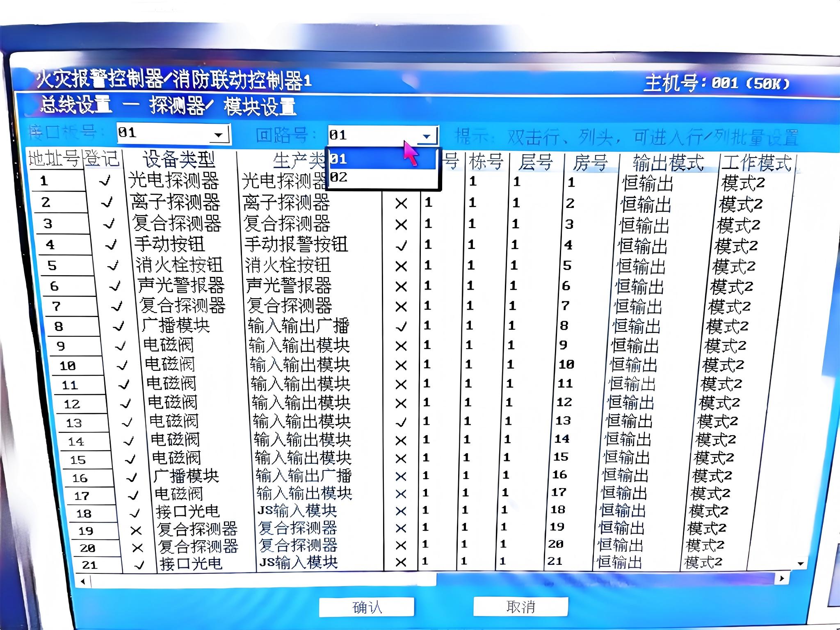Toggle the registration X mark for address 20
The height and width of the screenshot is (630, 840).
point(137,548)
